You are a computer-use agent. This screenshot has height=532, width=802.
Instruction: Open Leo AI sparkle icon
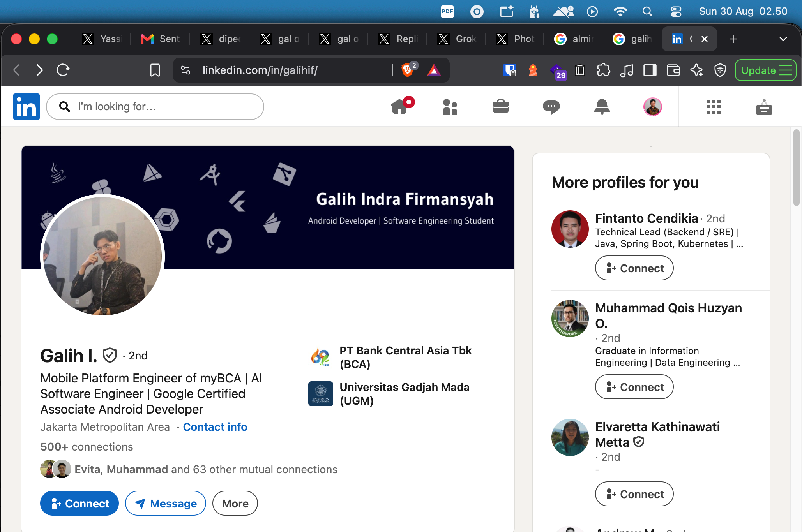click(x=697, y=70)
